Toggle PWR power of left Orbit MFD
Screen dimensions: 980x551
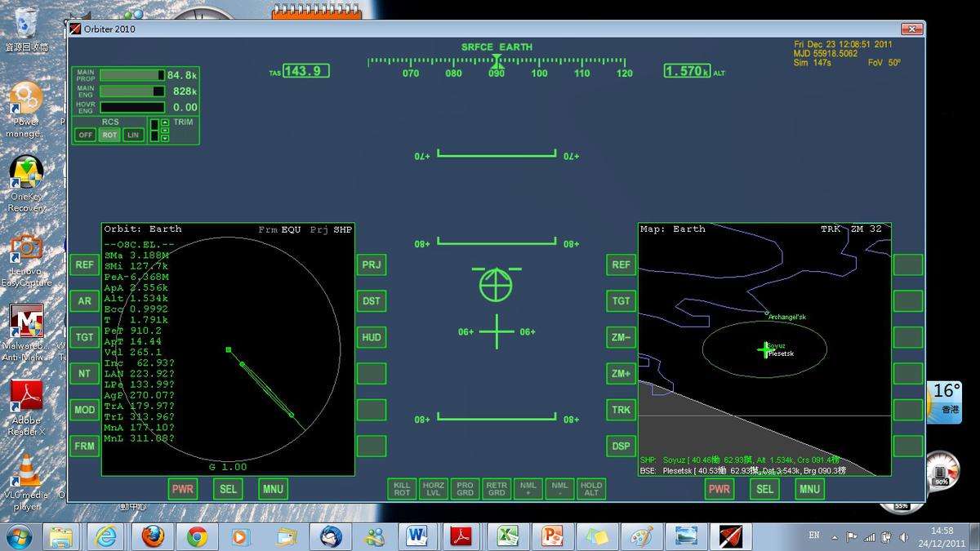tap(183, 489)
